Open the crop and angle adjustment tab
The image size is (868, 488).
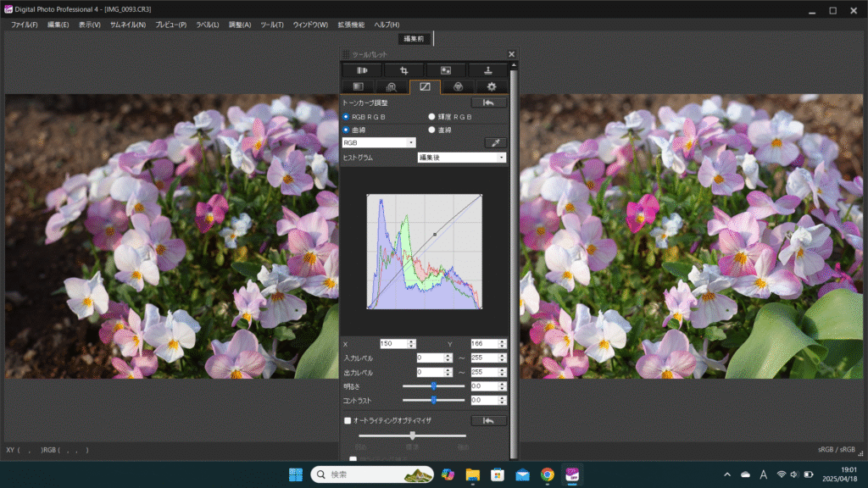(x=403, y=70)
